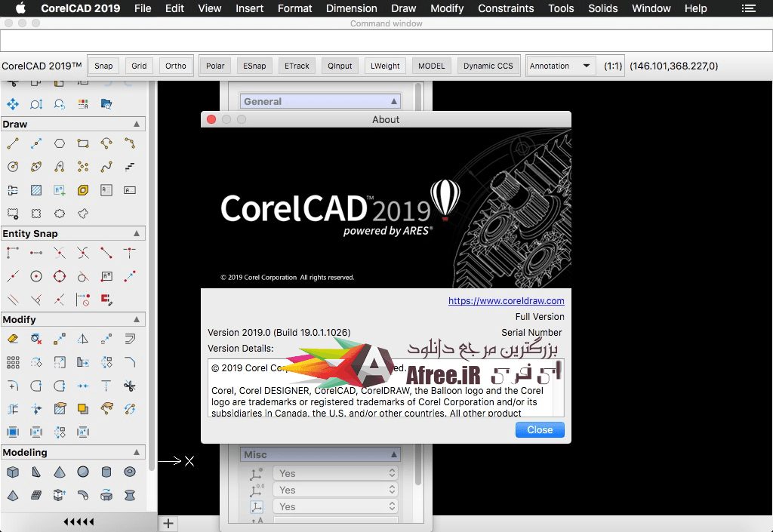Viewport: 773px width, 532px height.
Task: Open the macOS notification list icon
Action: coord(748,8)
